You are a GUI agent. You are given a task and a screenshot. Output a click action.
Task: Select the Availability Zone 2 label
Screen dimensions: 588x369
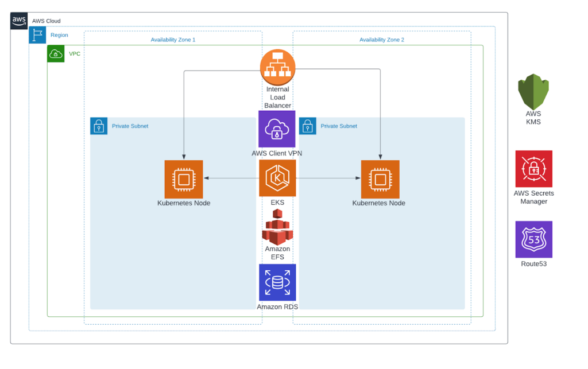coord(381,40)
